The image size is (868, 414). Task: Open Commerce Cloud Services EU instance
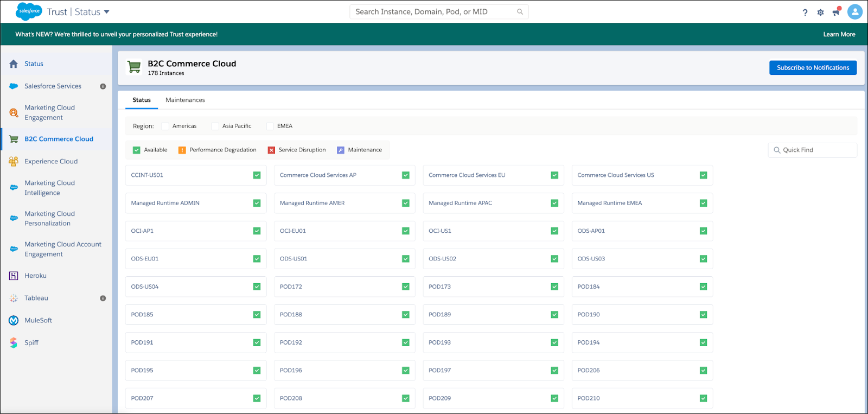click(493, 175)
